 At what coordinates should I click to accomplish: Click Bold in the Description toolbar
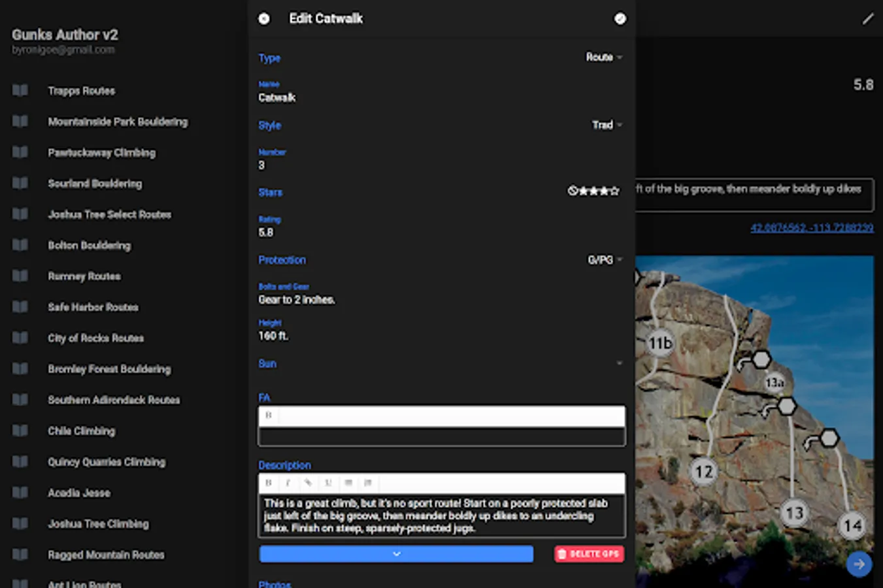pos(269,483)
